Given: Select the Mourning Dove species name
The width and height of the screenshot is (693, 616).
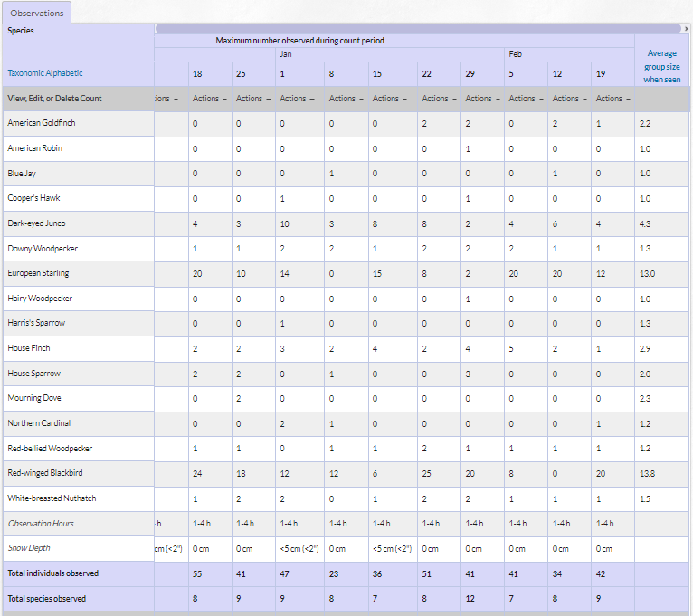Looking at the screenshot, I should [x=34, y=398].
